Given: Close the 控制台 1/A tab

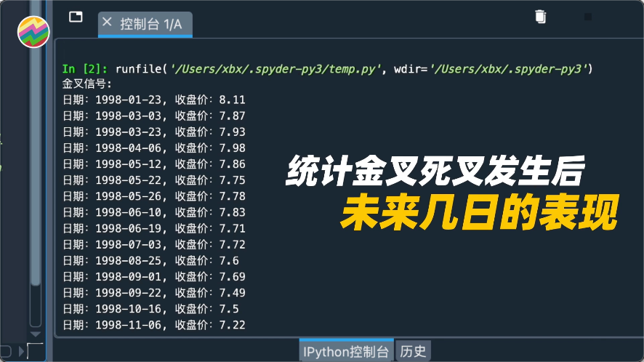Looking at the screenshot, I should click(x=108, y=23).
